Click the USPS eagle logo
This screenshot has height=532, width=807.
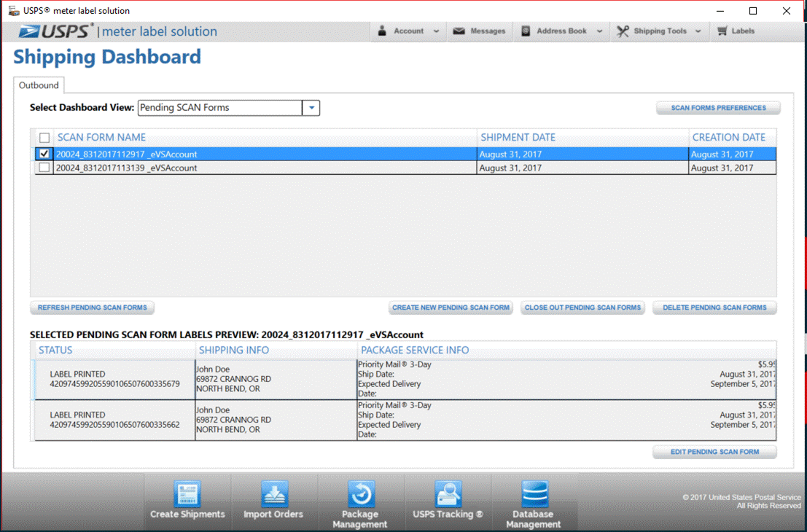[31, 31]
